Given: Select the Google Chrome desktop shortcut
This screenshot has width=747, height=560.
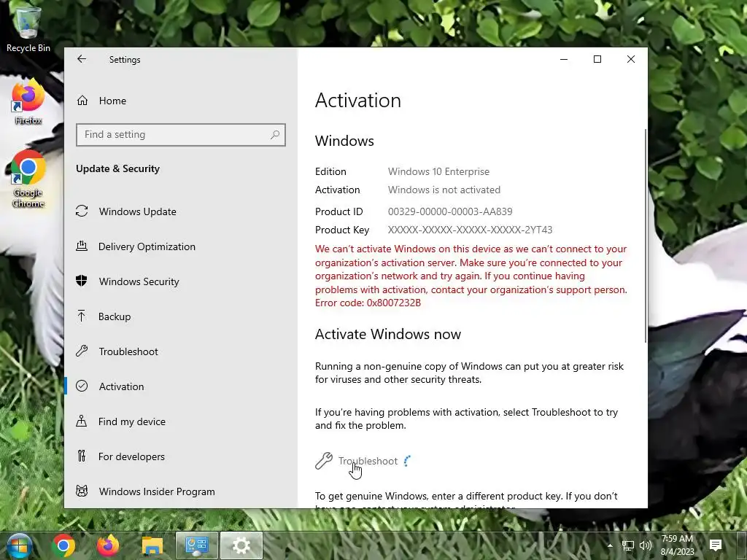Looking at the screenshot, I should pos(28,179).
